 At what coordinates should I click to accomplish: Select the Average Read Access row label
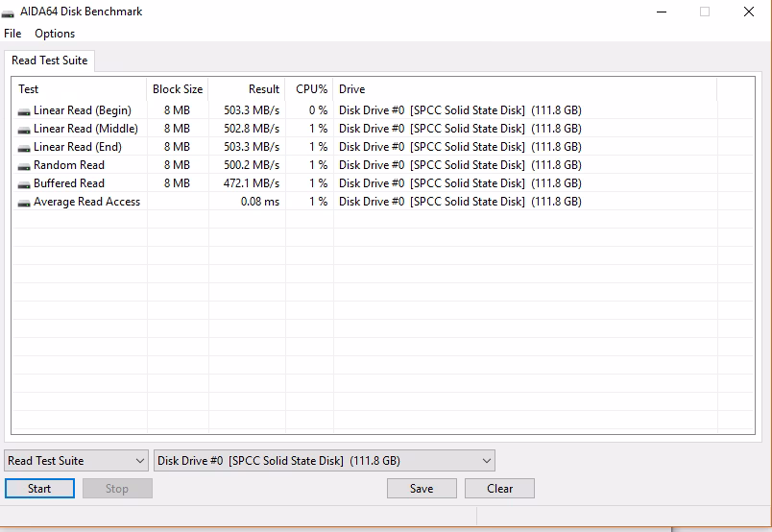click(x=86, y=202)
